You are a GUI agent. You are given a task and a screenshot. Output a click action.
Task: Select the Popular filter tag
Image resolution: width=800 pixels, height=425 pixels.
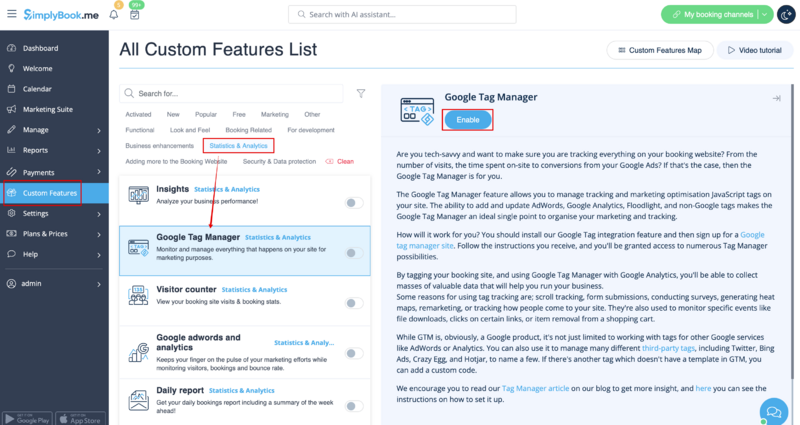pyautogui.click(x=206, y=114)
